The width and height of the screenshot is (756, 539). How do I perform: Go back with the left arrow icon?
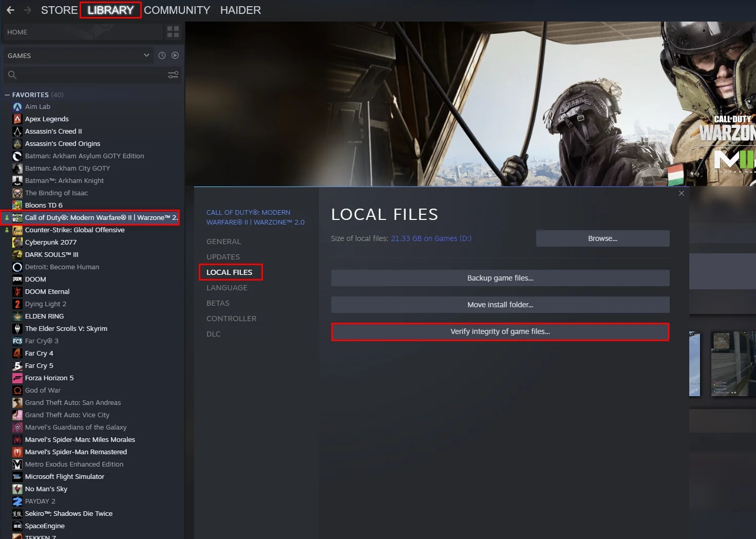click(10, 10)
